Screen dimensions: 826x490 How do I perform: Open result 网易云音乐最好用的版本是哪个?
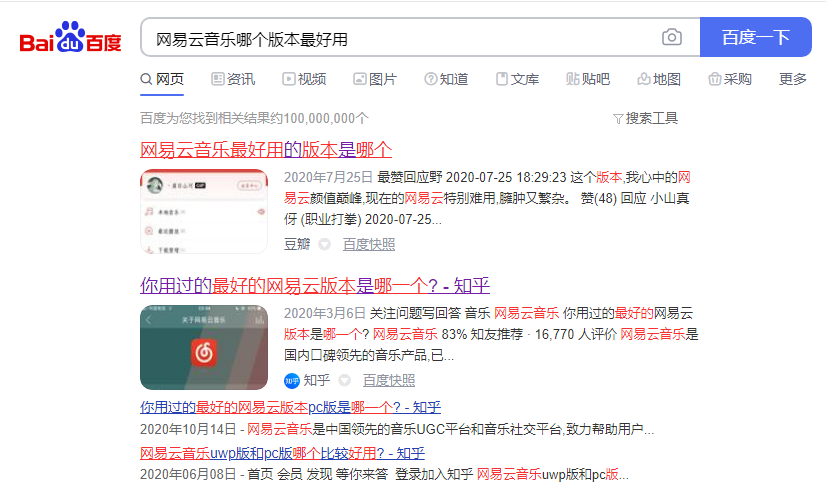tap(266, 150)
